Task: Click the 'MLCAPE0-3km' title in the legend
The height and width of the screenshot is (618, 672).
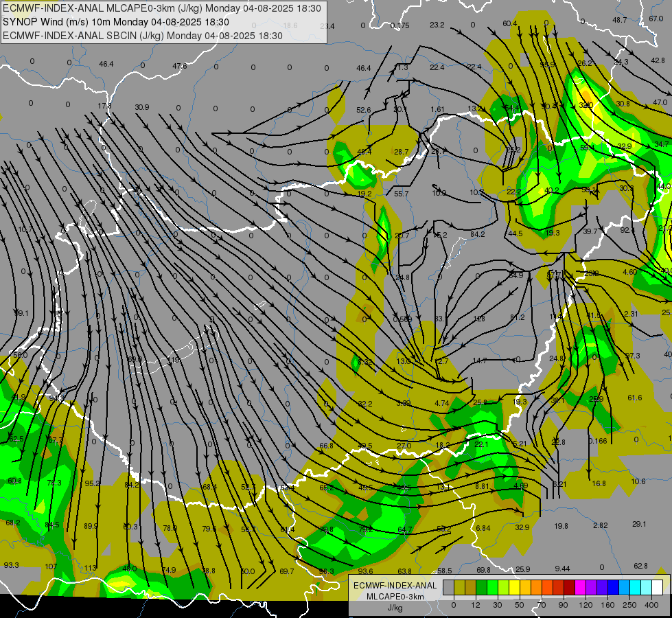Action: tap(395, 597)
